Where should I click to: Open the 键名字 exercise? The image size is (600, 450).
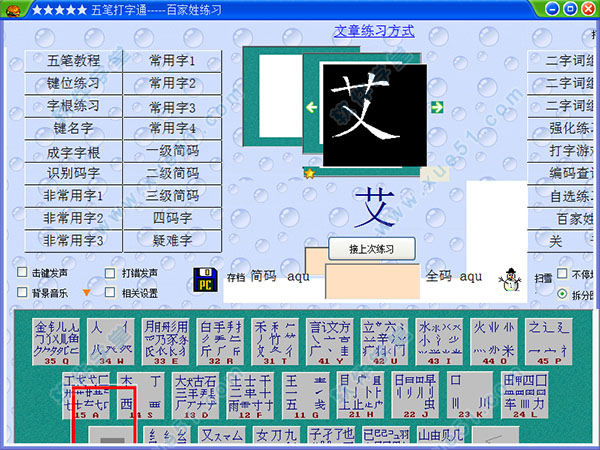(73, 128)
